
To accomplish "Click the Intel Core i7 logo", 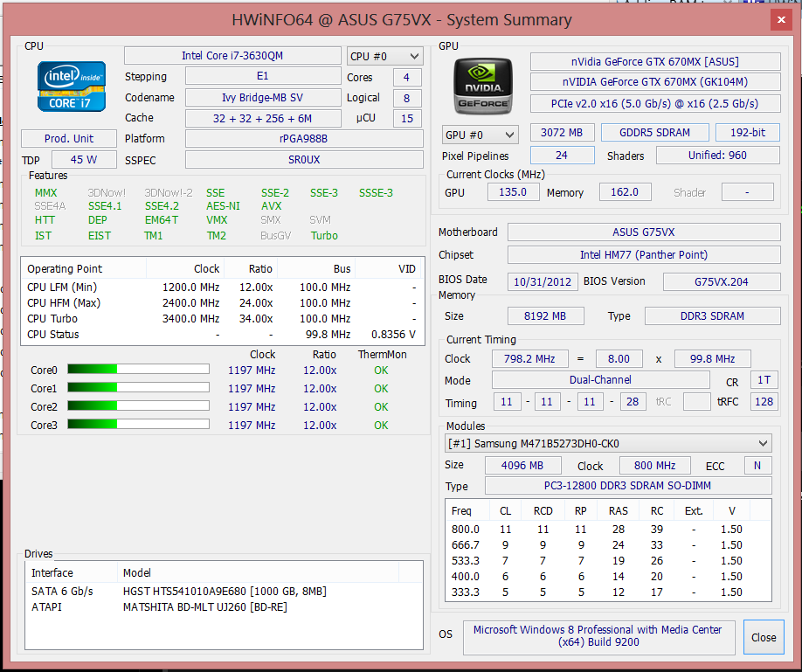I will click(x=72, y=86).
